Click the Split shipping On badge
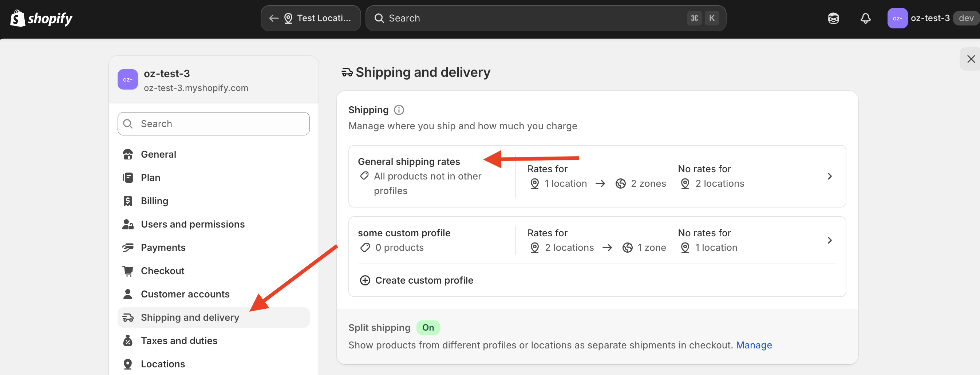The image size is (980, 375). point(428,327)
